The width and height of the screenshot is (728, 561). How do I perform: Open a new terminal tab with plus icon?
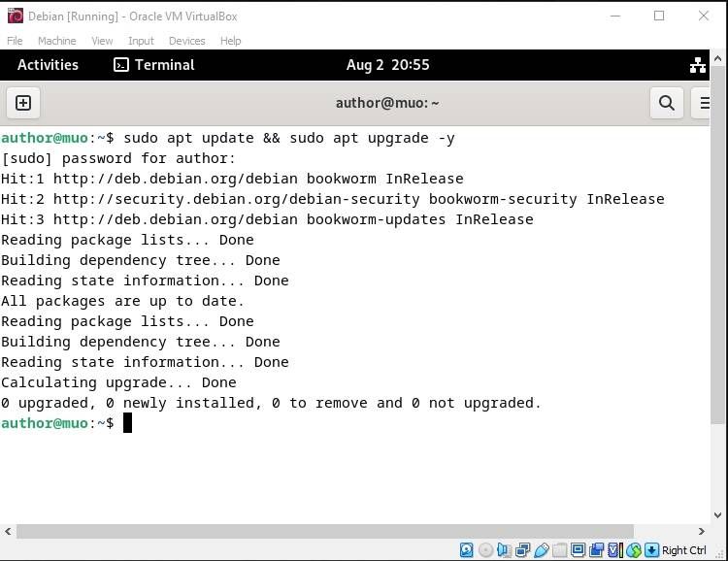click(x=22, y=103)
